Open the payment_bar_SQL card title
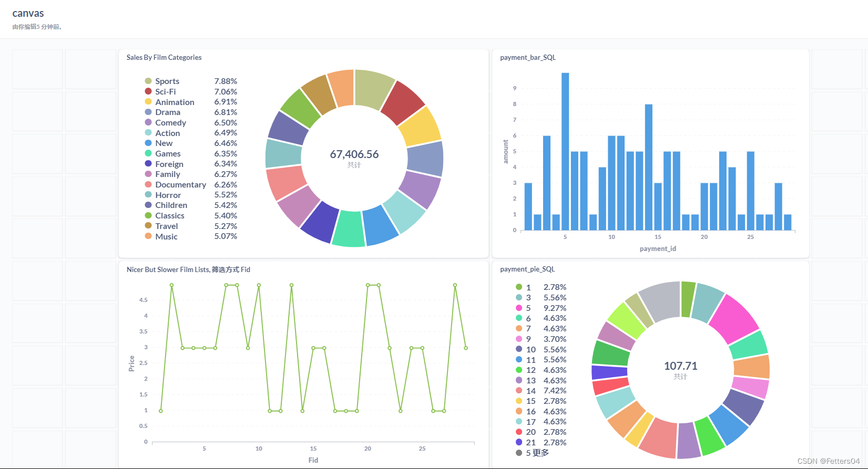The height and width of the screenshot is (469, 868). click(x=528, y=57)
